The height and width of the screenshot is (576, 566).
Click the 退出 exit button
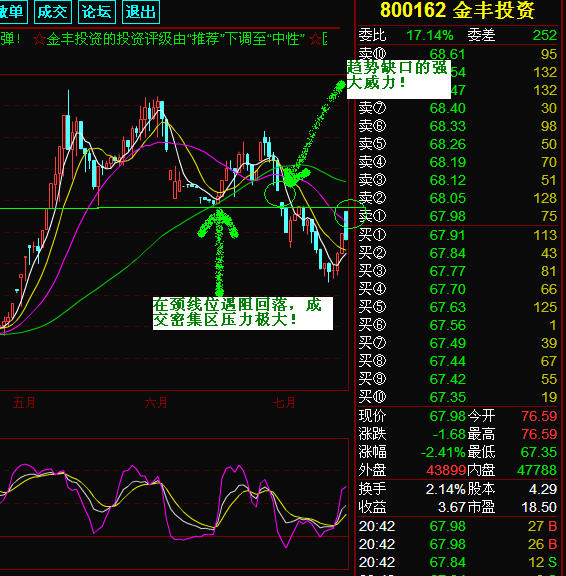coord(141,12)
